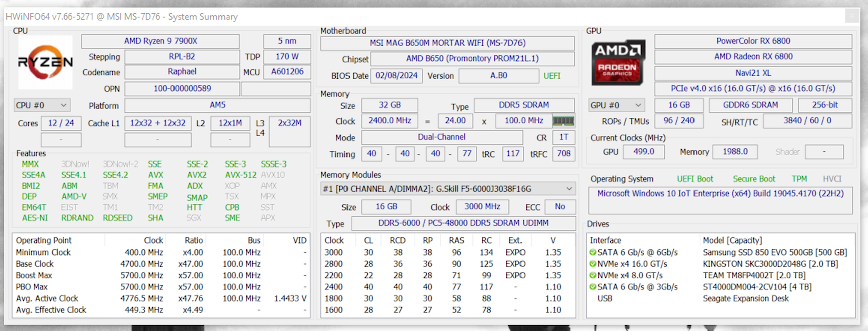
Task: Click the PCIe v4.0 x16 bus info field
Action: click(753, 89)
